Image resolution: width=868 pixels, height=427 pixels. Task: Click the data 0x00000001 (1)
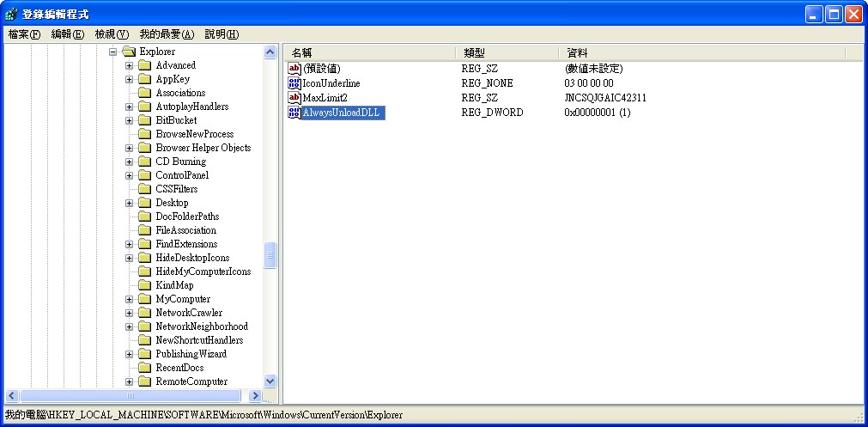point(597,113)
